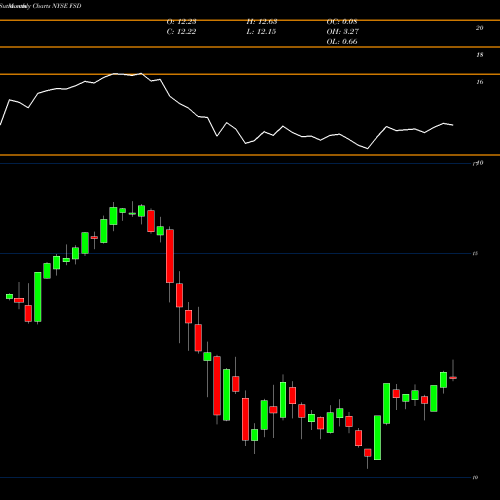Select the close value 'C: 12.22'

pyautogui.click(x=181, y=32)
